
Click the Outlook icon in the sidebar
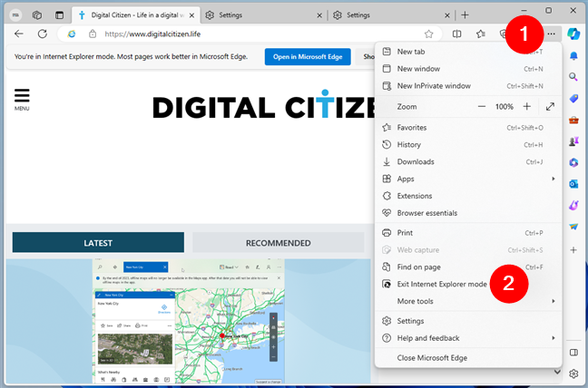pyautogui.click(x=573, y=184)
